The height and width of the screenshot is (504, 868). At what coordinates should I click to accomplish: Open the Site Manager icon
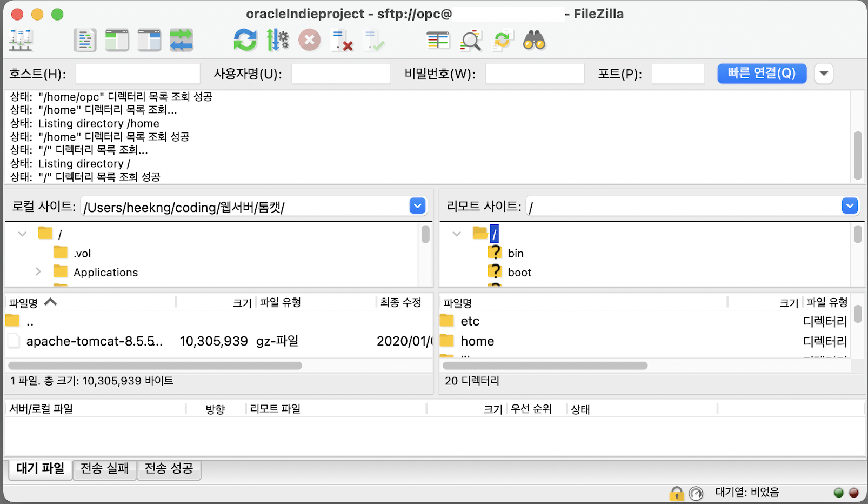pos(21,41)
